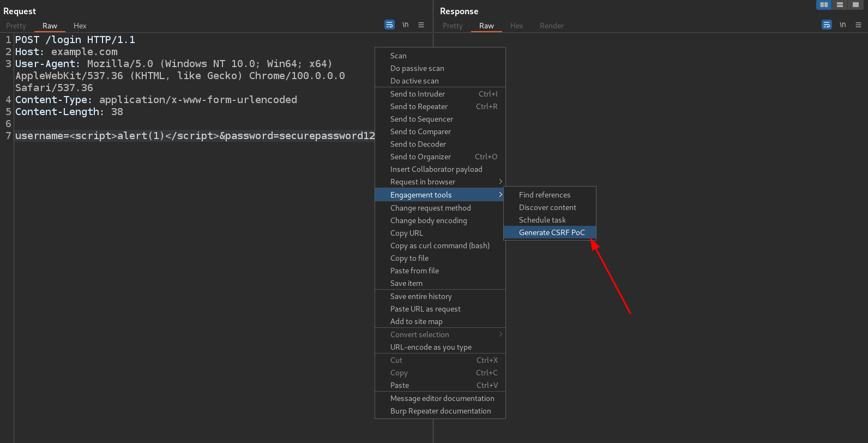Open Response panel hamburger options menu
This screenshot has width=868, height=443.
(x=858, y=25)
